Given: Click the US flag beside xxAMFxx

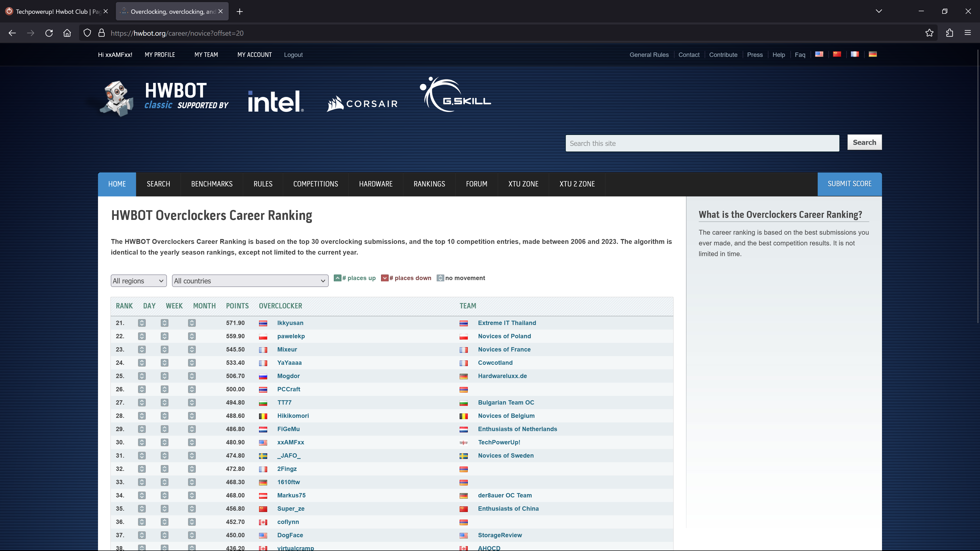Looking at the screenshot, I should click(263, 443).
